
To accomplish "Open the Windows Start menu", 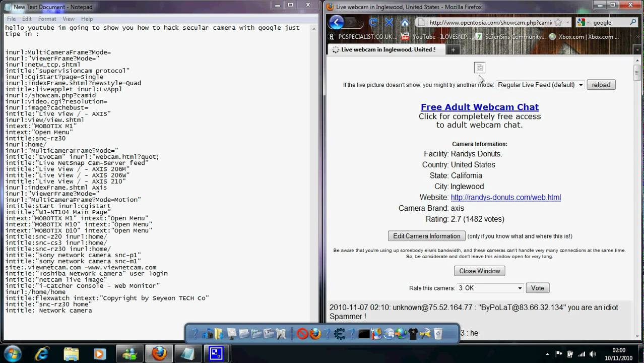I will [12, 353].
